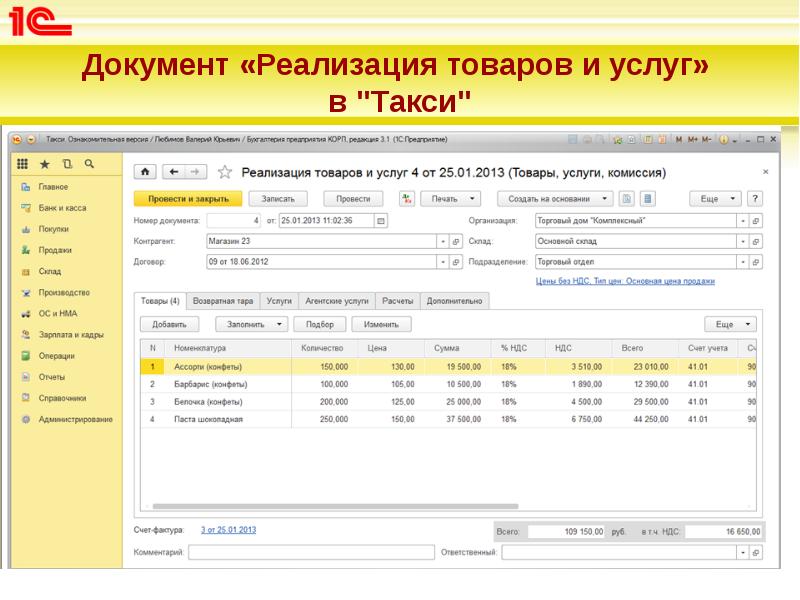Click the Подбор button
Image resolution: width=800 pixels, height=600 pixels.
click(320, 324)
